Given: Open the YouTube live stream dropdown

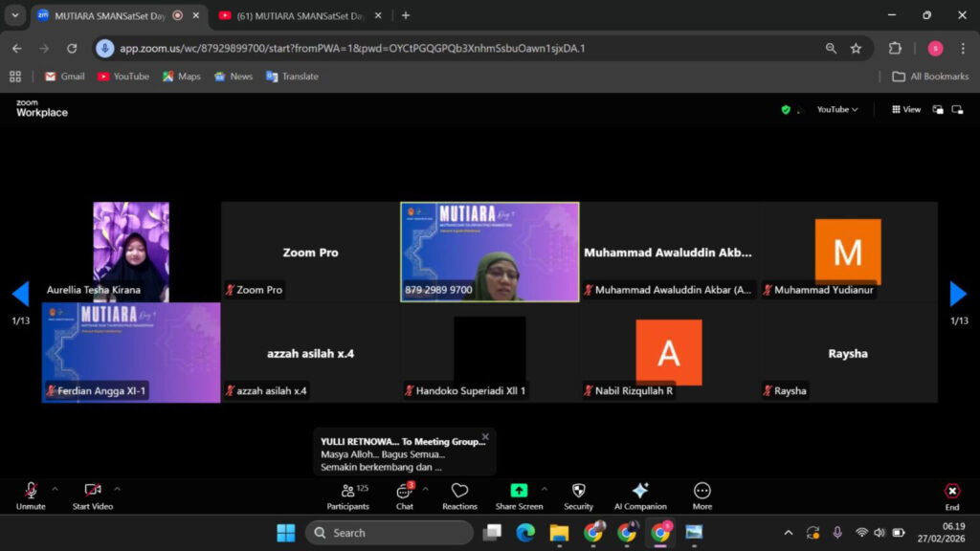Looking at the screenshot, I should [x=836, y=110].
